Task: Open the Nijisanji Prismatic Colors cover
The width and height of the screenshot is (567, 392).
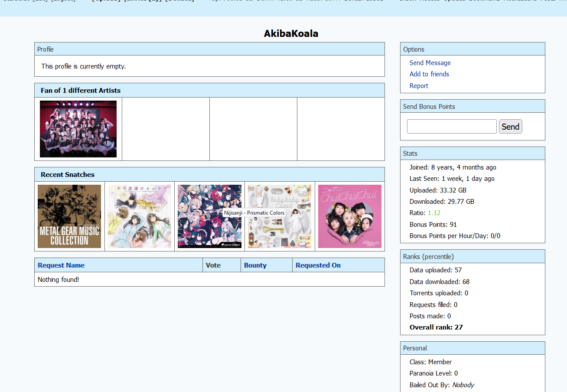Action: pyautogui.click(x=209, y=216)
